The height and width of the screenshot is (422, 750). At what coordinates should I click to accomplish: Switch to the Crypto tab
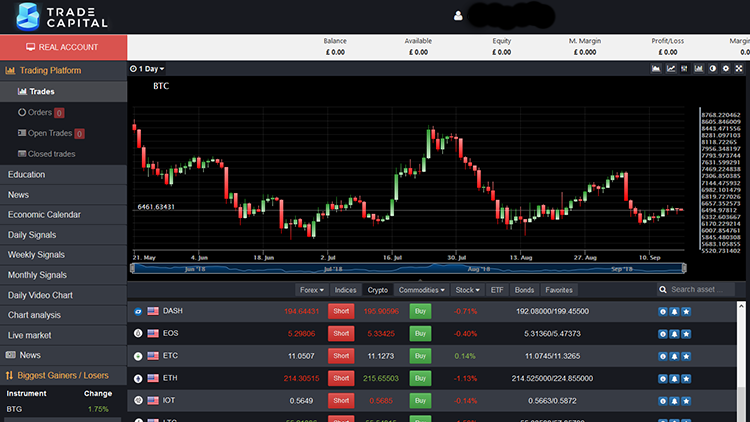(377, 290)
